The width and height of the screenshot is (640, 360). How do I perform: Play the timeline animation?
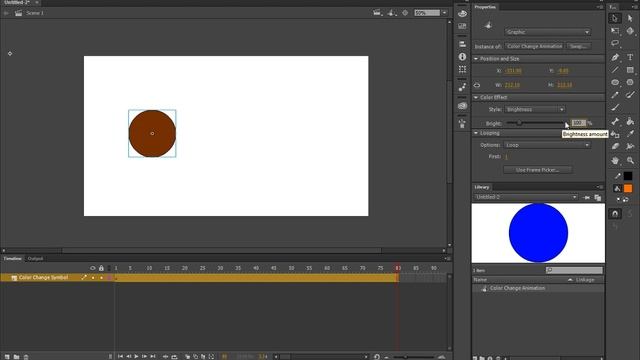click(136, 357)
